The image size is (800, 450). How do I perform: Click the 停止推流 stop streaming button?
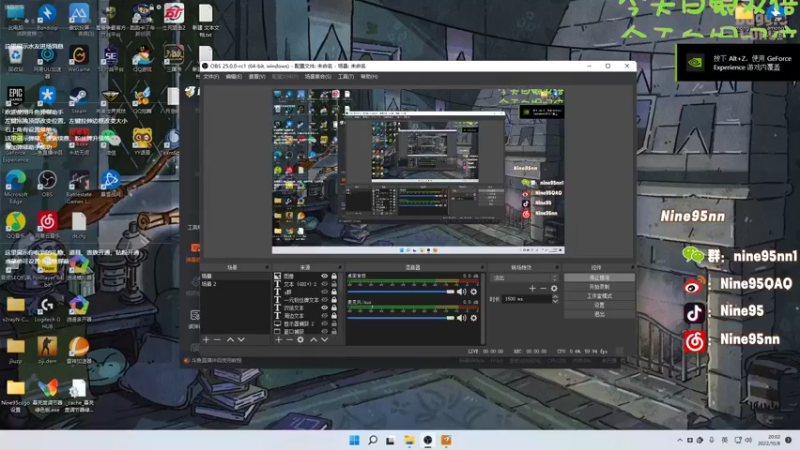point(599,278)
